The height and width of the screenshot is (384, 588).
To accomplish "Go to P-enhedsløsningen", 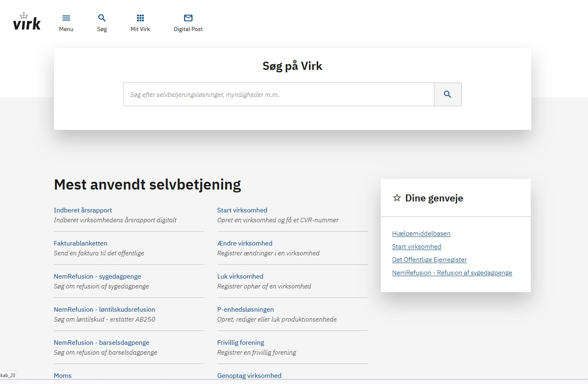I will [246, 310].
